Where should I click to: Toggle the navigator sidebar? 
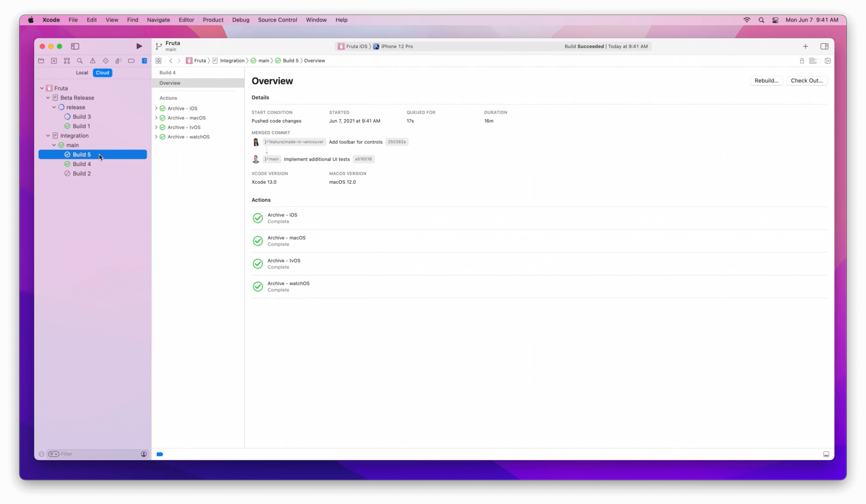[x=75, y=46]
